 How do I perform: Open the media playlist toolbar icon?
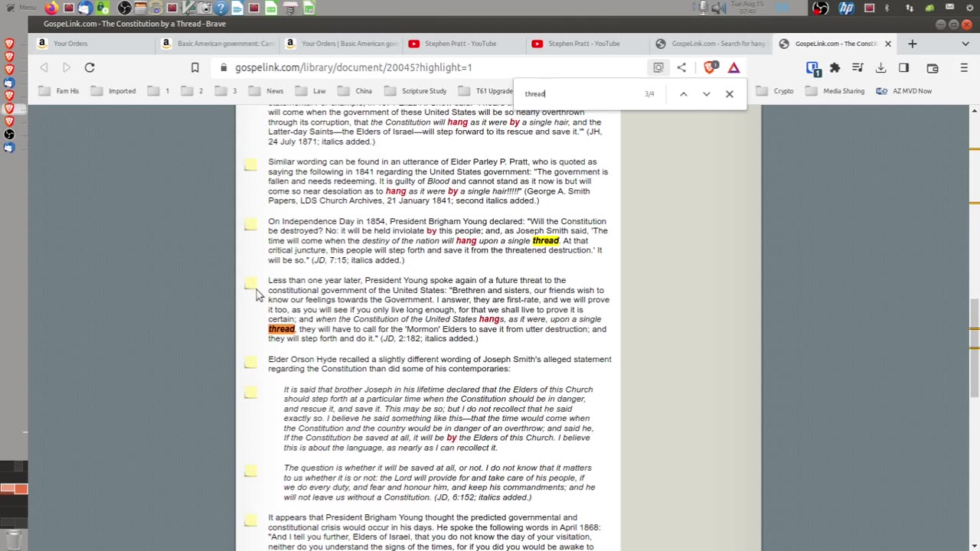[x=857, y=67]
